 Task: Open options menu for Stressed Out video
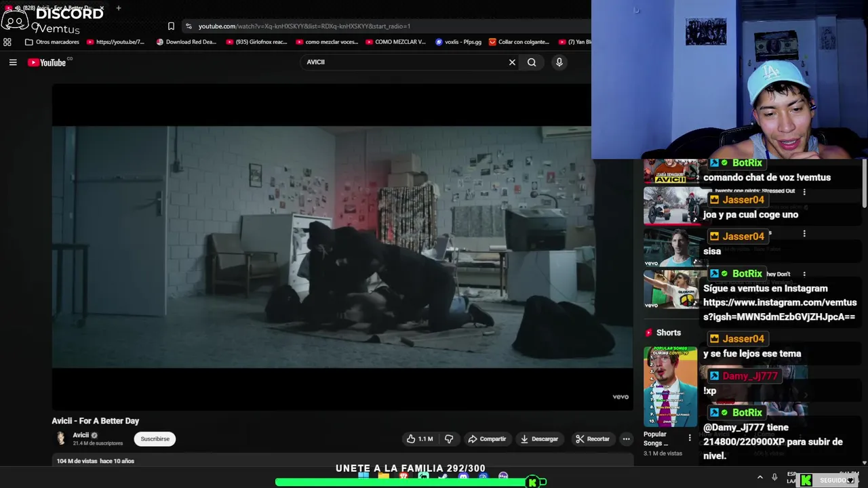click(804, 192)
